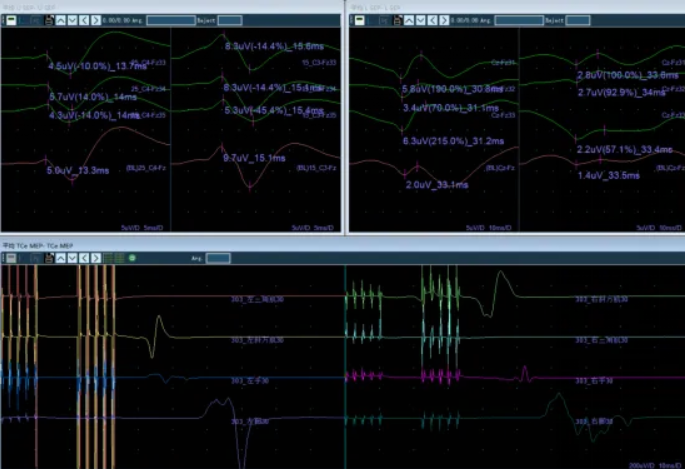
Task: Click the save/printer icon in MEP toolbar
Action: [49, 258]
